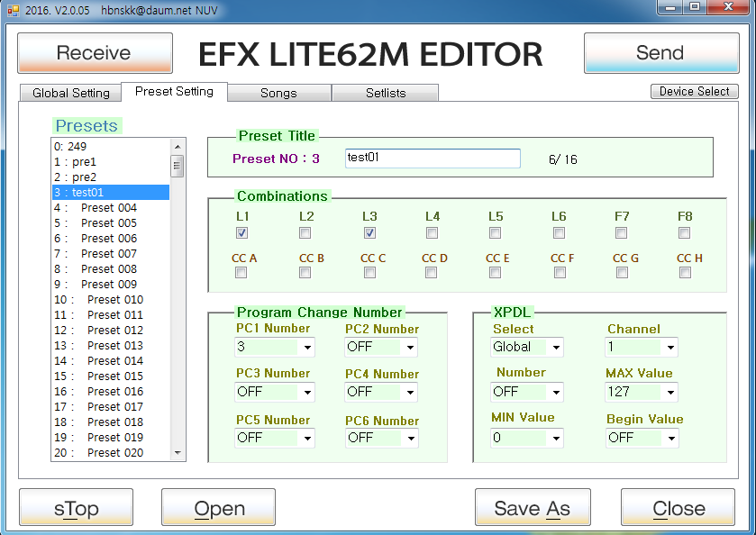The height and width of the screenshot is (535, 756).
Task: Select 'Preset 020' in the list
Action: 111,453
